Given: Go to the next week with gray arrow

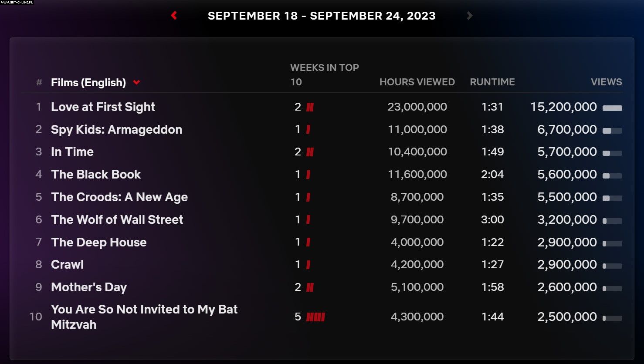Looking at the screenshot, I should pyautogui.click(x=469, y=16).
